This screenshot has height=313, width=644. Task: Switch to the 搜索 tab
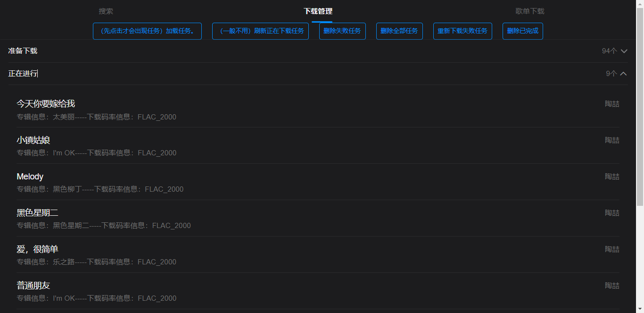pyautogui.click(x=106, y=11)
